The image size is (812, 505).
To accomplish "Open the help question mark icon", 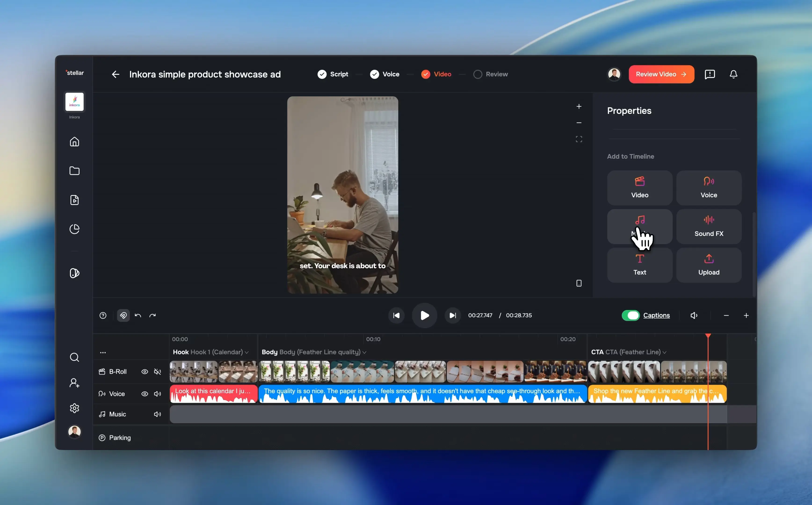I will point(103,315).
